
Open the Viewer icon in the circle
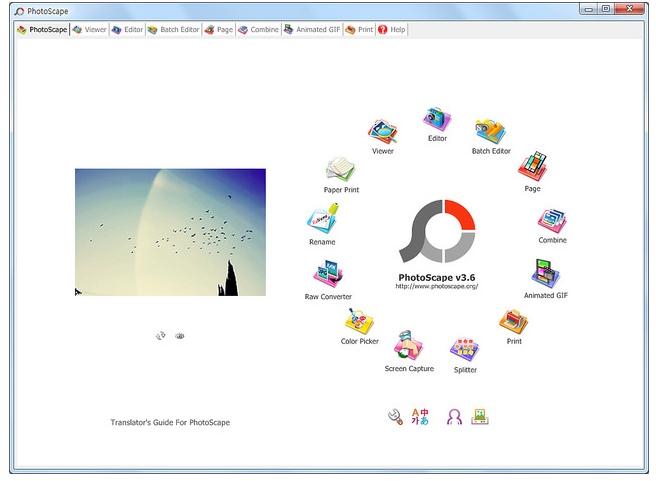pyautogui.click(x=382, y=132)
